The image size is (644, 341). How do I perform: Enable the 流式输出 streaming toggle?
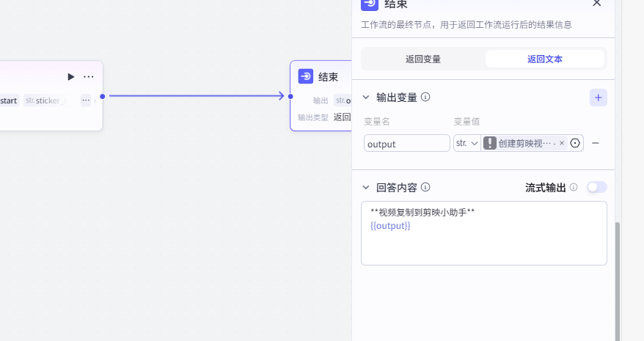(597, 187)
